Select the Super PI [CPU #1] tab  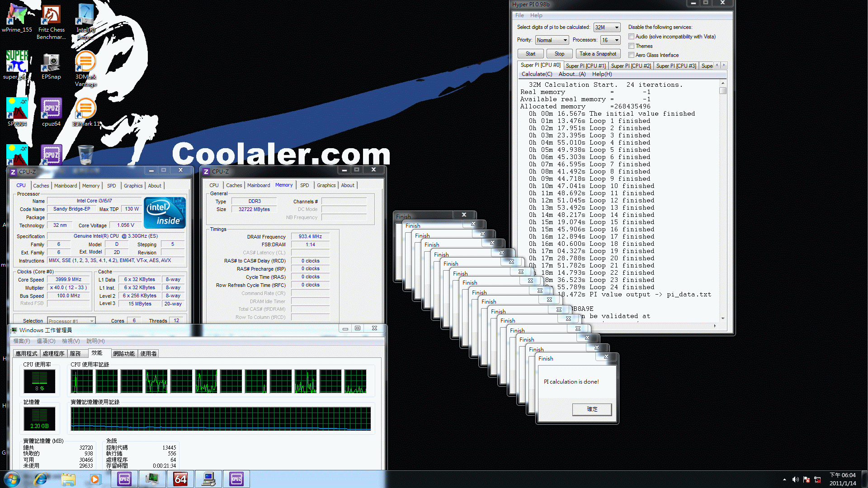(585, 66)
